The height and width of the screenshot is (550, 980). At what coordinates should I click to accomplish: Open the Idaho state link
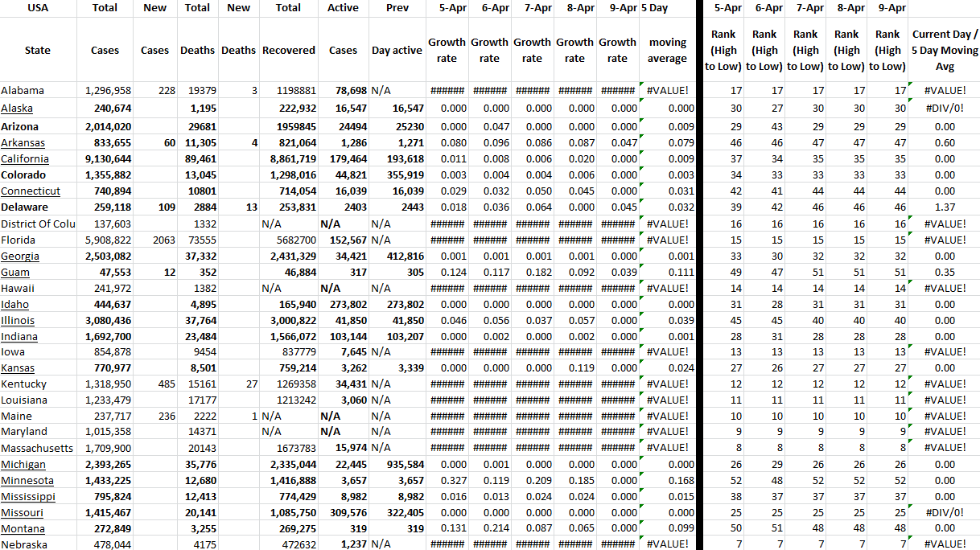click(x=14, y=304)
